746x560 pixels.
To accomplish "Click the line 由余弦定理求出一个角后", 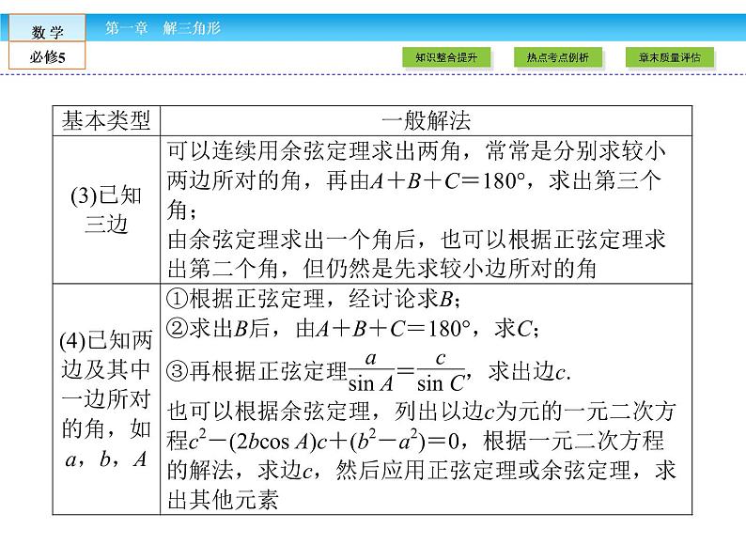I will point(416,240).
